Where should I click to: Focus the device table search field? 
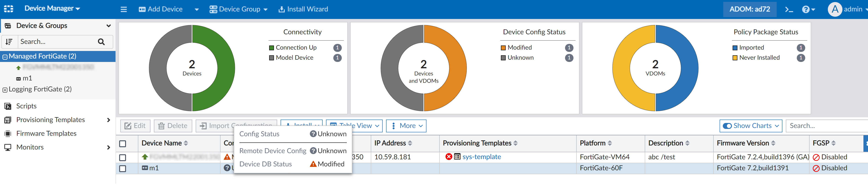tap(826, 126)
